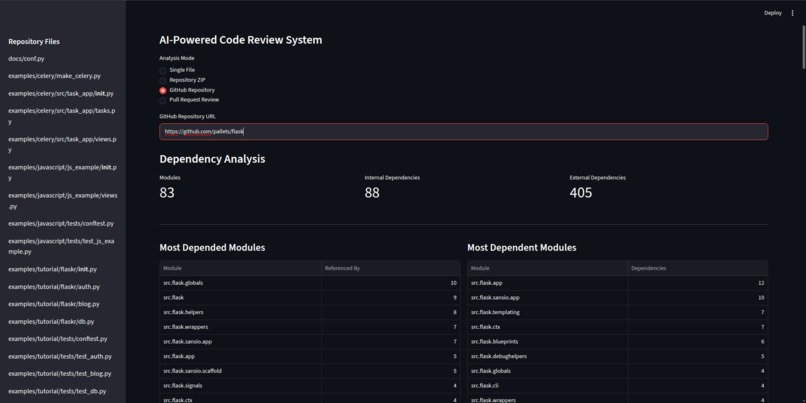Sort Most Depended table by Module header
This screenshot has width=806, height=403.
pos(241,268)
